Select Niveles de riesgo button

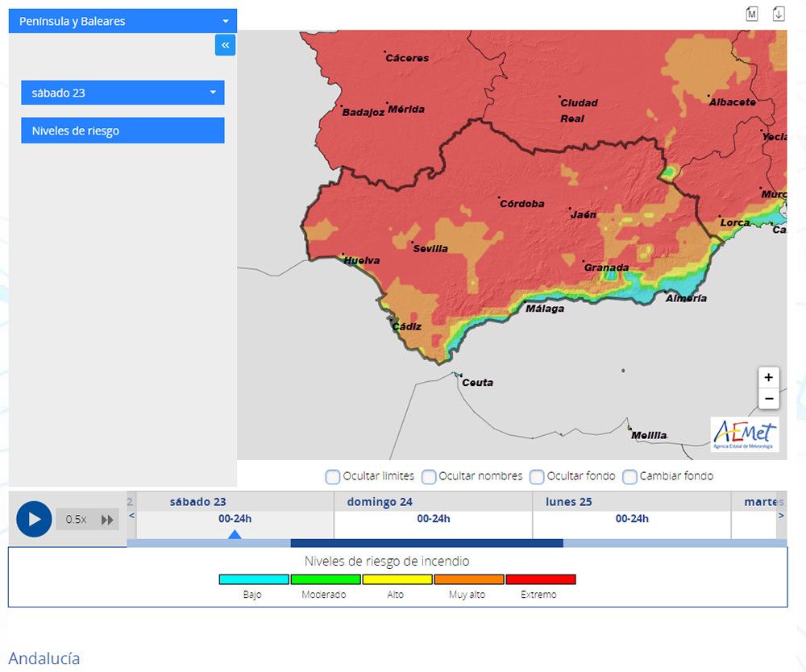coord(123,131)
